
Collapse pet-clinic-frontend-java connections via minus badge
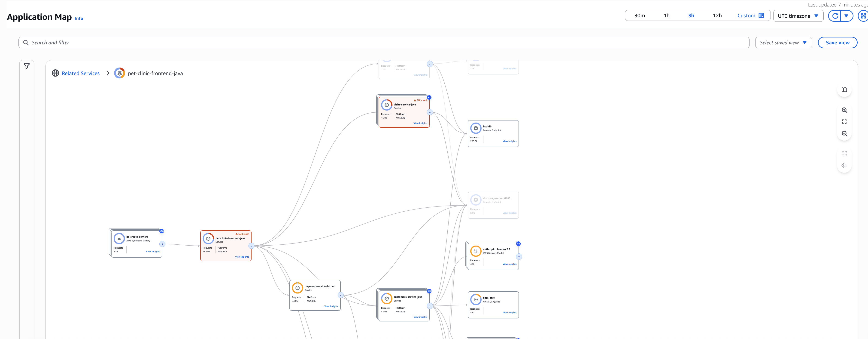pyautogui.click(x=251, y=246)
